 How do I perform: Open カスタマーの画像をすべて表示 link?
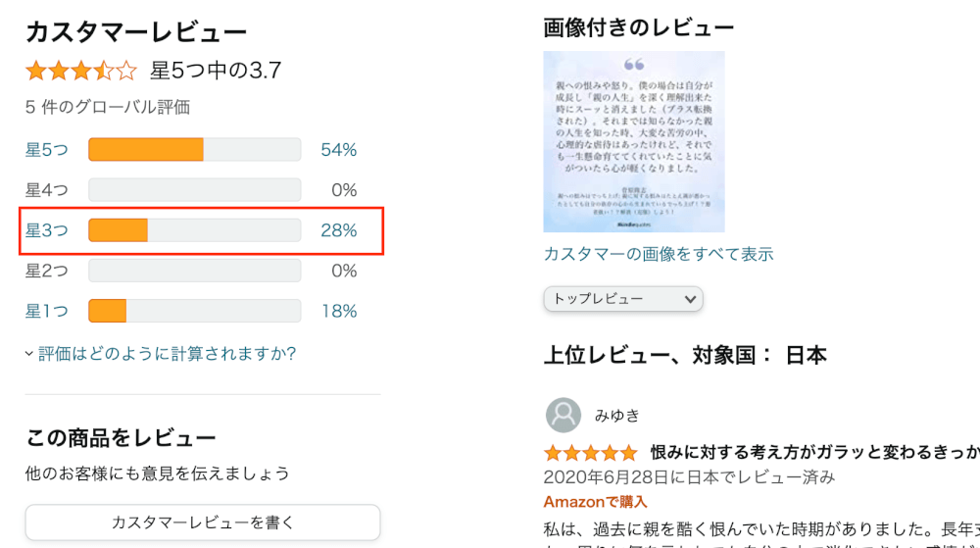click(659, 254)
